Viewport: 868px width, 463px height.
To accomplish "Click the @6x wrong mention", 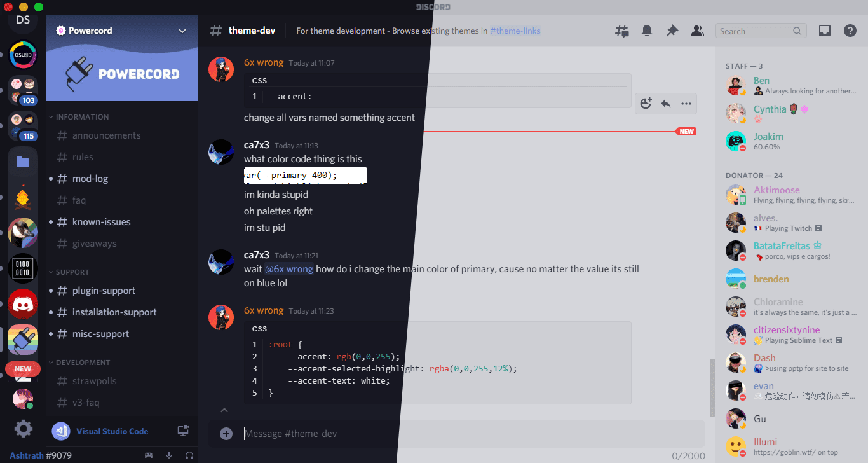I will coord(288,269).
